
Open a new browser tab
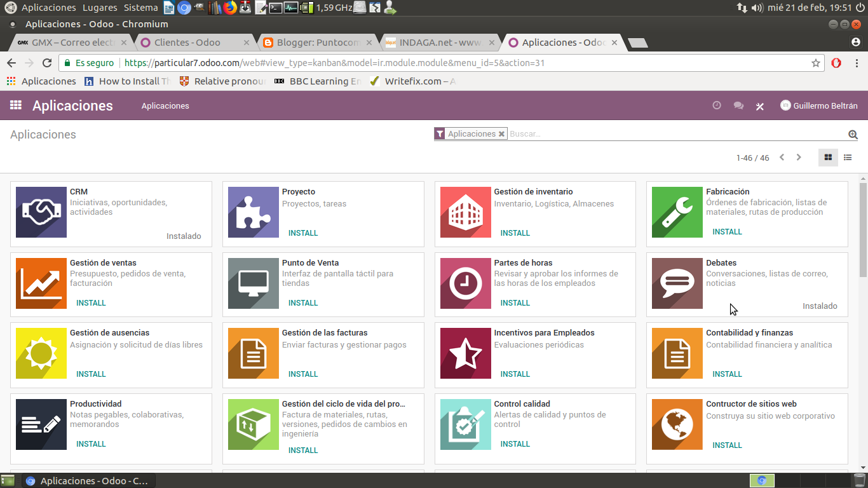click(x=637, y=43)
